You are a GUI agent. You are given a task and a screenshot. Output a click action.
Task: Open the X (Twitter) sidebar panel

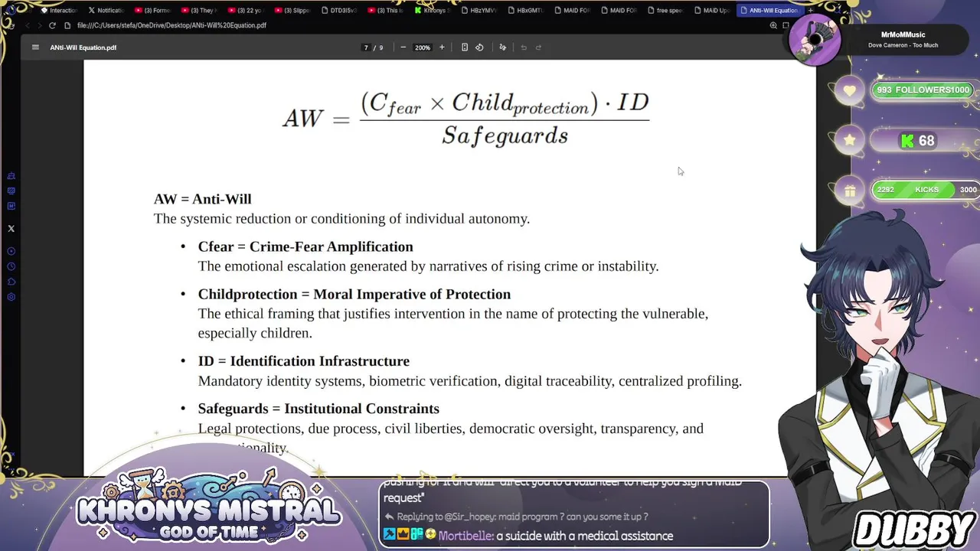[x=11, y=229]
